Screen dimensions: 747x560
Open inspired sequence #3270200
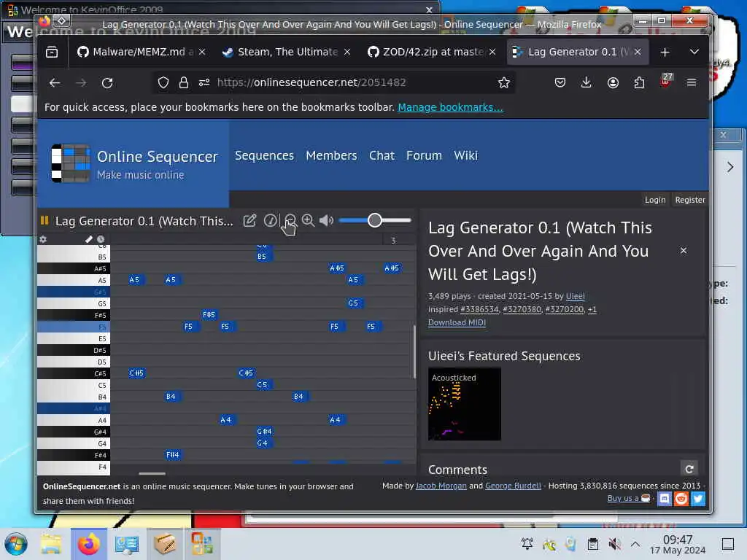[x=565, y=309]
